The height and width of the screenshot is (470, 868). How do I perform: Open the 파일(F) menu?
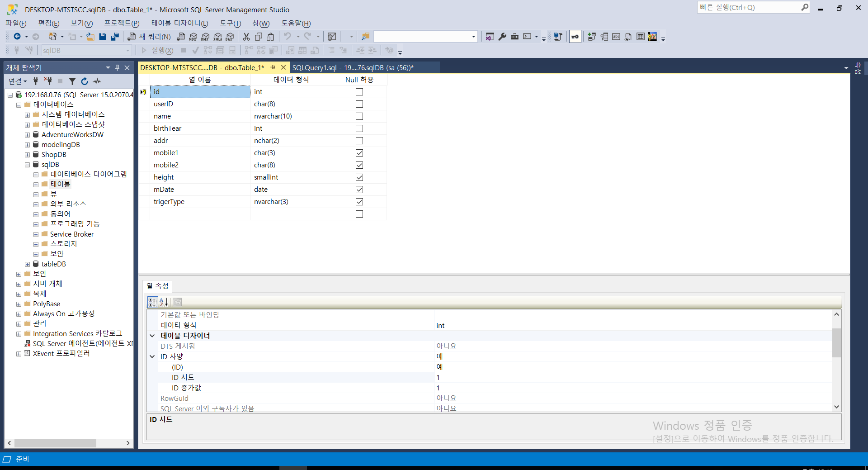point(16,23)
